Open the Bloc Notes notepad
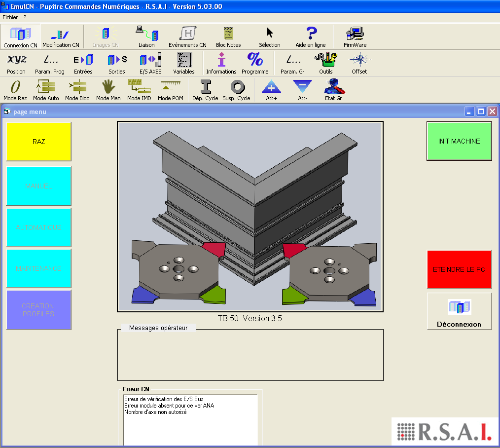The height and width of the screenshot is (448, 500). (228, 37)
